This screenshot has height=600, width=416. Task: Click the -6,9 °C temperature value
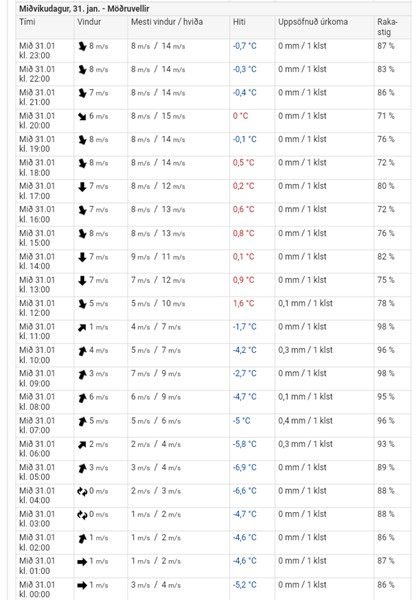tap(245, 468)
